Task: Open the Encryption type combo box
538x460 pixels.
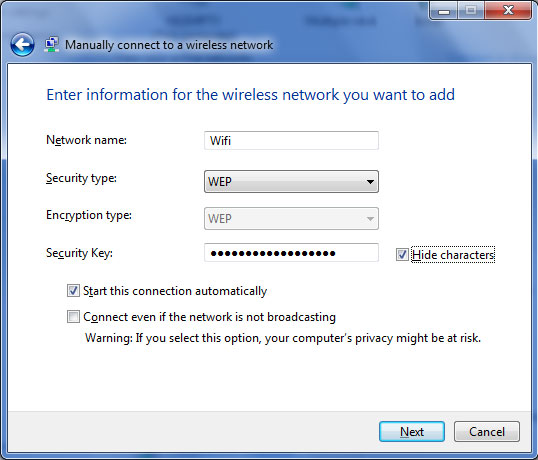Action: click(x=291, y=219)
